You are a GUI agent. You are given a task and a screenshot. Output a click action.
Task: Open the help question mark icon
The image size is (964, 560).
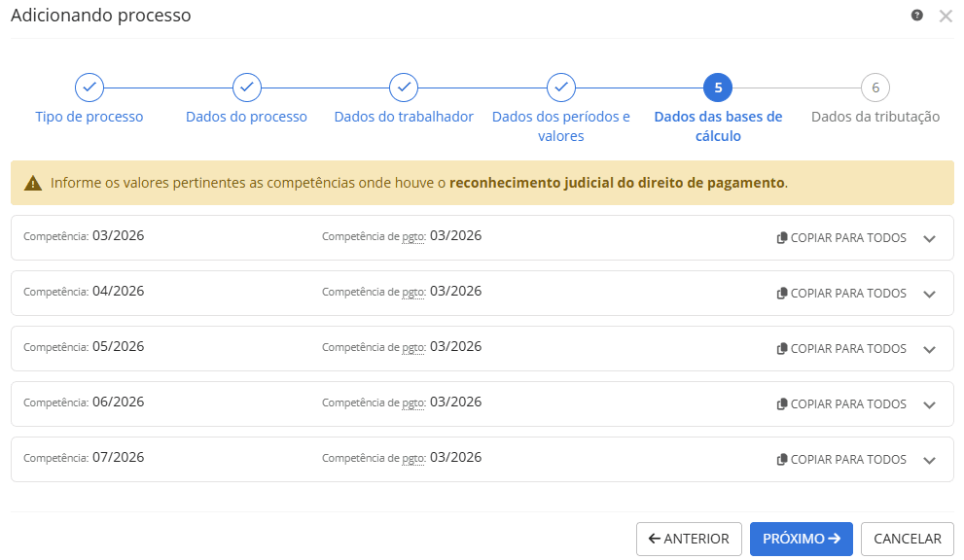[x=916, y=16]
